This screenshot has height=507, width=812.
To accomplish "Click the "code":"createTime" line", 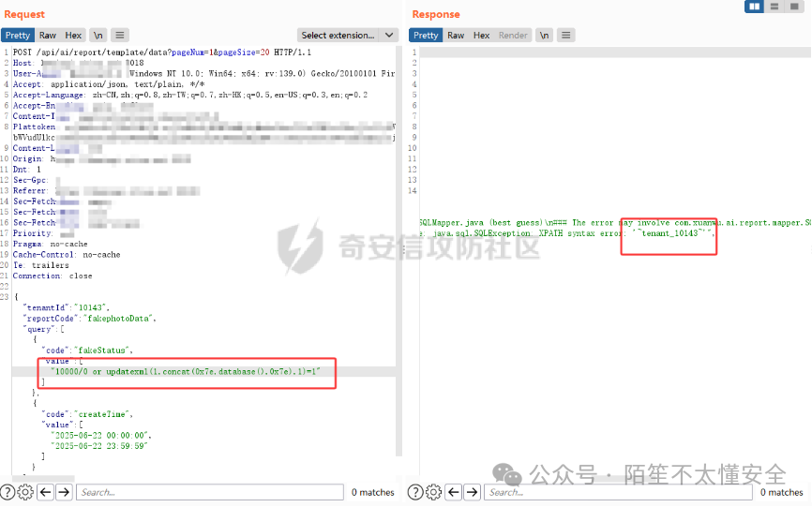I will click(87, 414).
